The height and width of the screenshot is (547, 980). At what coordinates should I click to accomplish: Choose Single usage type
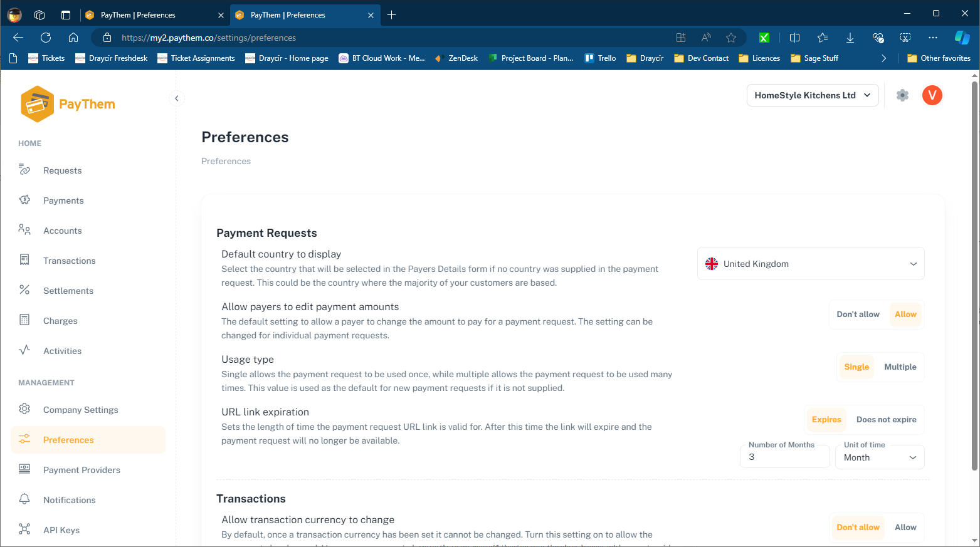[856, 367]
